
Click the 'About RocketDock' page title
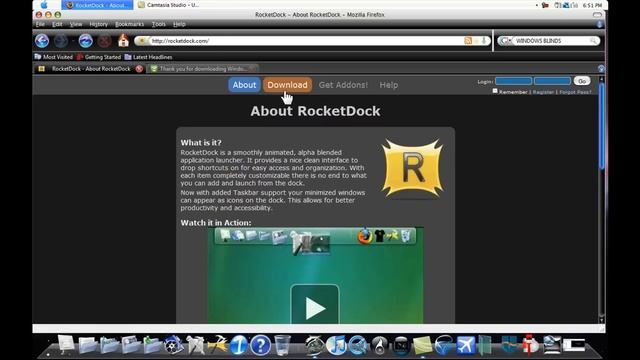(316, 111)
